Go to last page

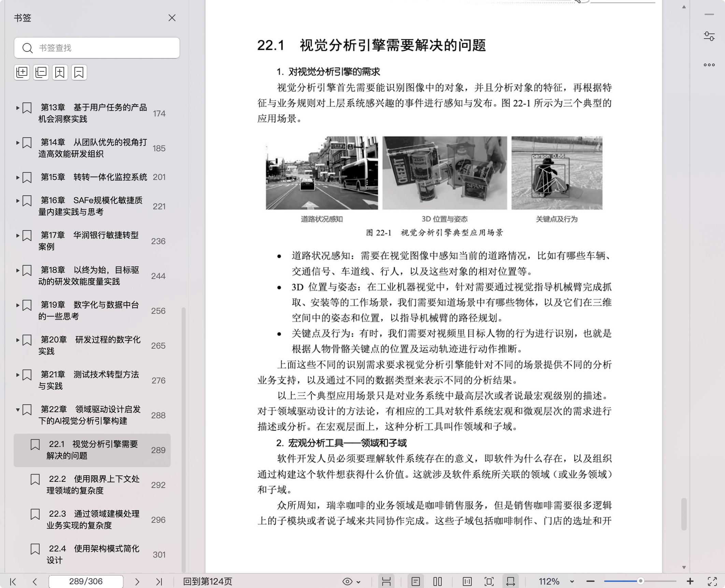(x=159, y=582)
